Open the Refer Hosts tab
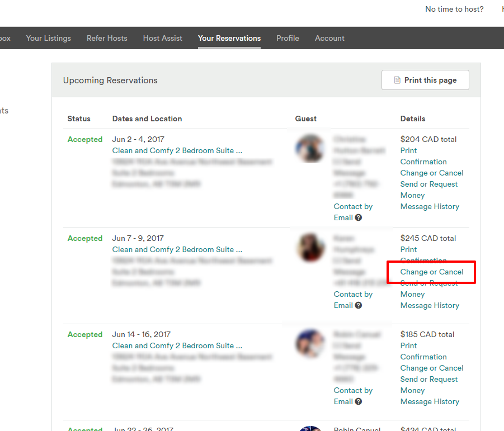The image size is (504, 431). point(107,38)
